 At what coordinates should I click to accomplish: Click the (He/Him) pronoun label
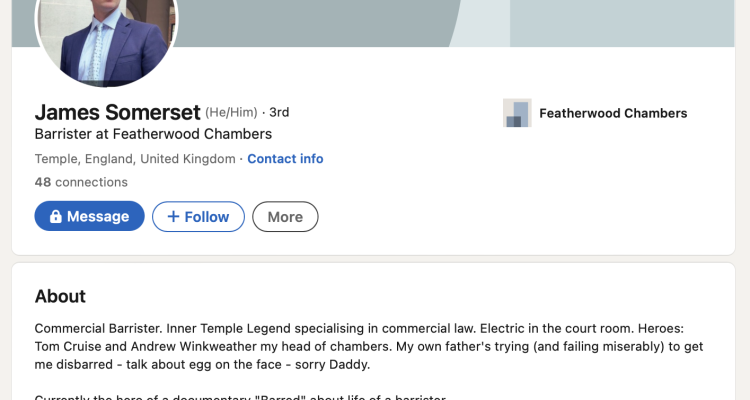[x=232, y=112]
